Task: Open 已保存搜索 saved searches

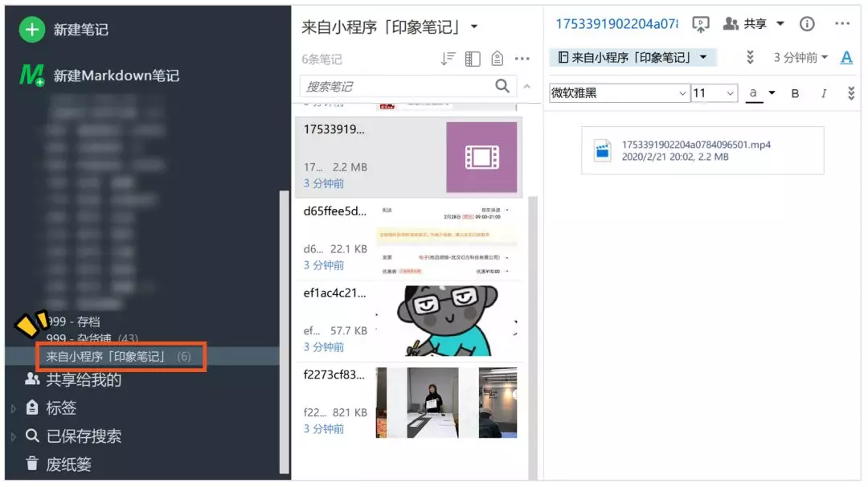Action: [x=74, y=436]
